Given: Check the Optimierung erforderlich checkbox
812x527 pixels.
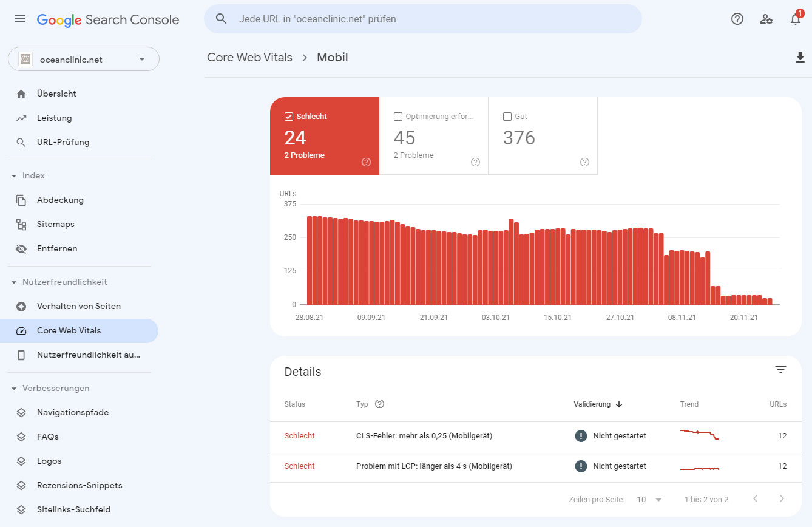Looking at the screenshot, I should 398,117.
